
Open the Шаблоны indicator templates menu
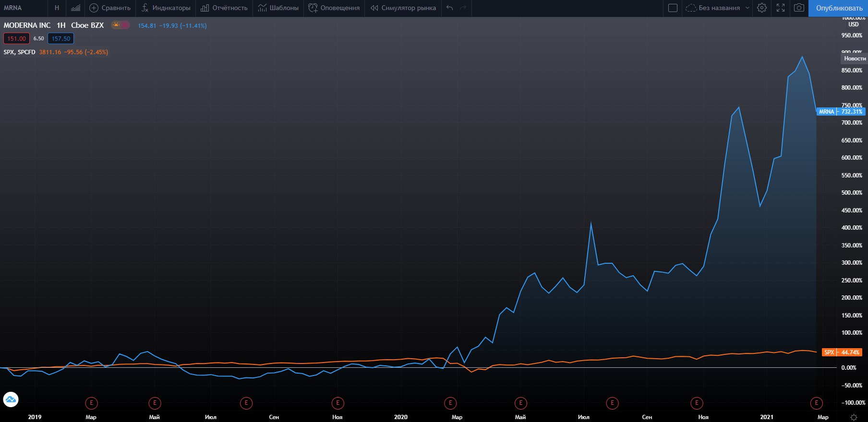(x=278, y=8)
